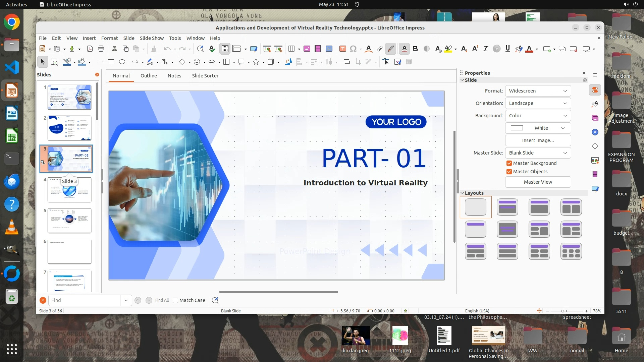644x362 pixels.
Task: Open the Slide Show menu
Action: (152, 38)
